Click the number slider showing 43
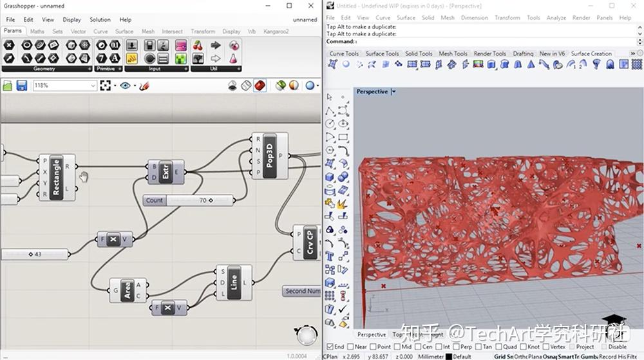The height and width of the screenshot is (360, 644). coord(35,254)
